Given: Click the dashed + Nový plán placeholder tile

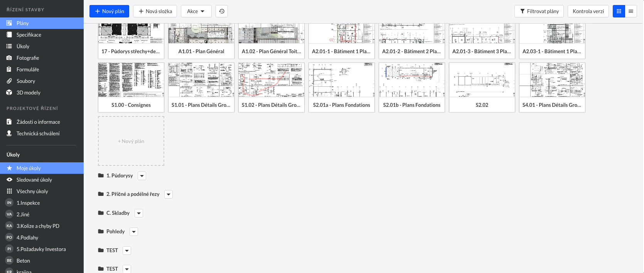Looking at the screenshot, I should tap(131, 141).
